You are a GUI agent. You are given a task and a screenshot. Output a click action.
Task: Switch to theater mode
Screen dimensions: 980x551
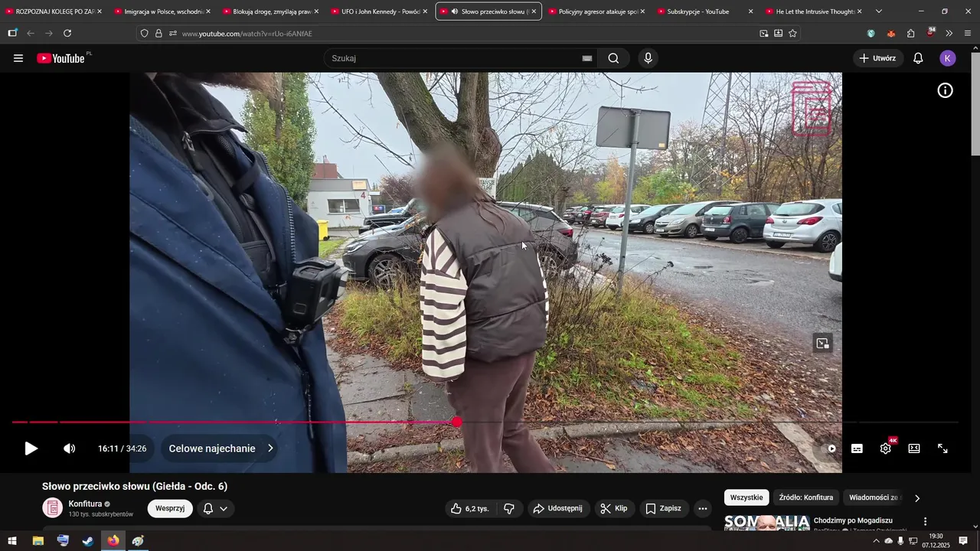tap(914, 448)
